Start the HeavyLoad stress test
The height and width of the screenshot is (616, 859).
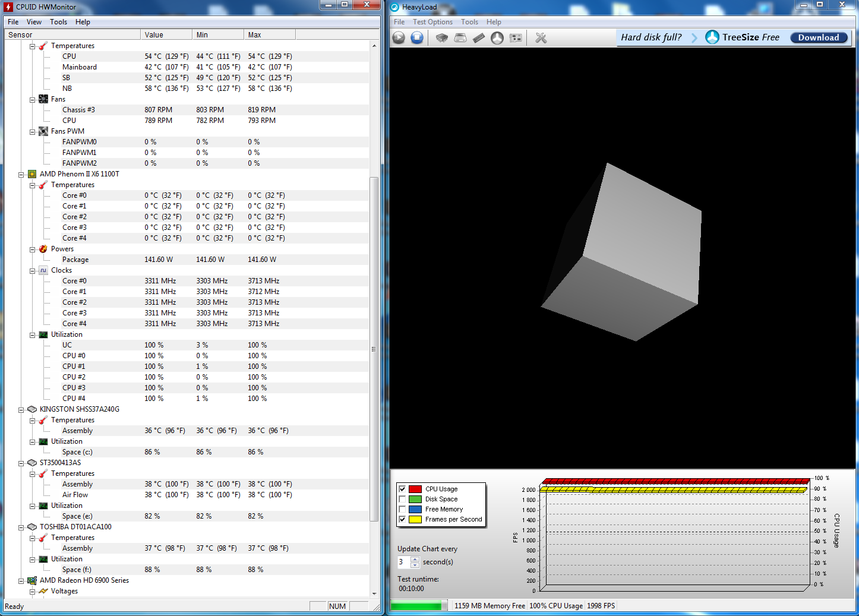399,38
